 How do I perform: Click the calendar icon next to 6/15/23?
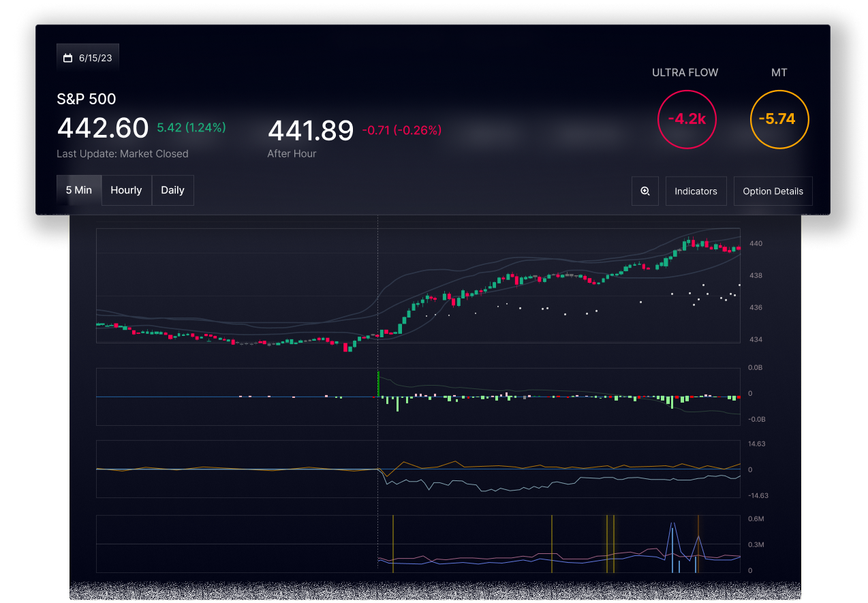pos(67,56)
